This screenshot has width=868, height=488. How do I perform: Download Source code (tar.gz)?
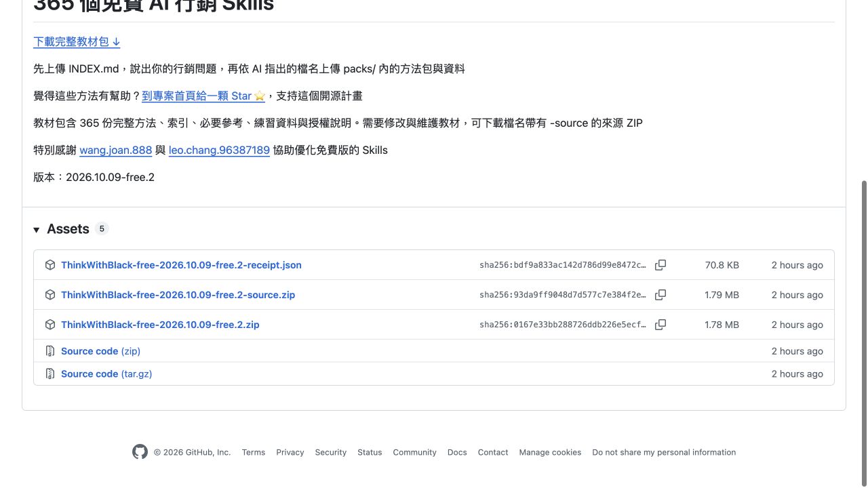pyautogui.click(x=106, y=374)
